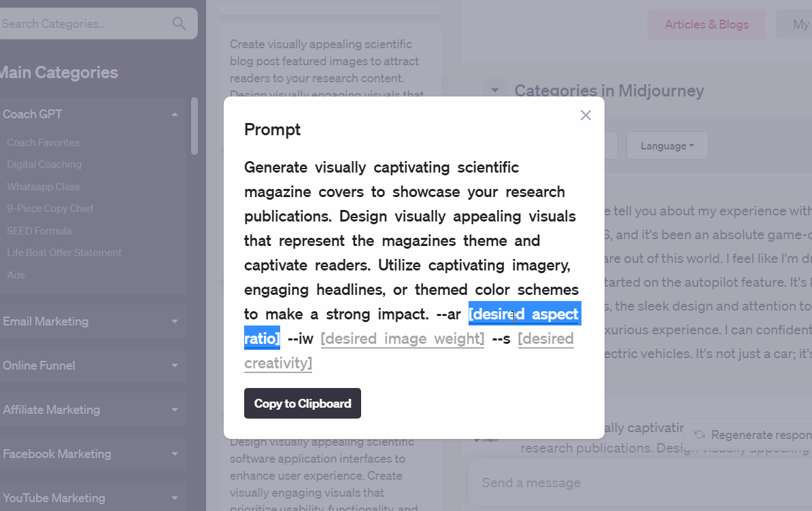Expand the Email Marketing category
The height and width of the screenshot is (511, 812).
[175, 321]
